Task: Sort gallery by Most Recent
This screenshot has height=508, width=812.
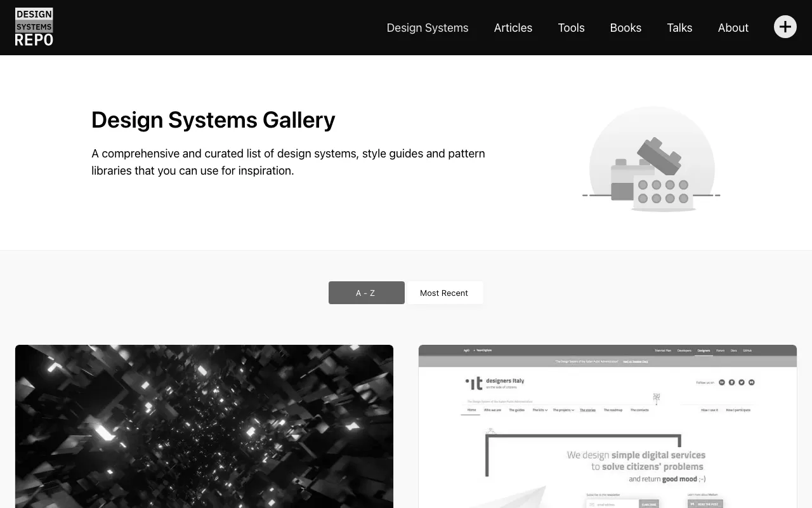Action: pos(444,293)
